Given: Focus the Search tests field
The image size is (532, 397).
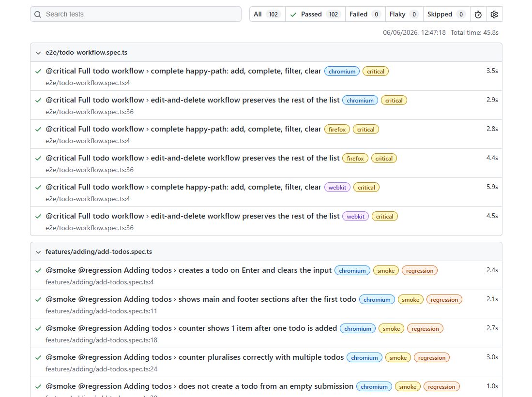Looking at the screenshot, I should (136, 14).
